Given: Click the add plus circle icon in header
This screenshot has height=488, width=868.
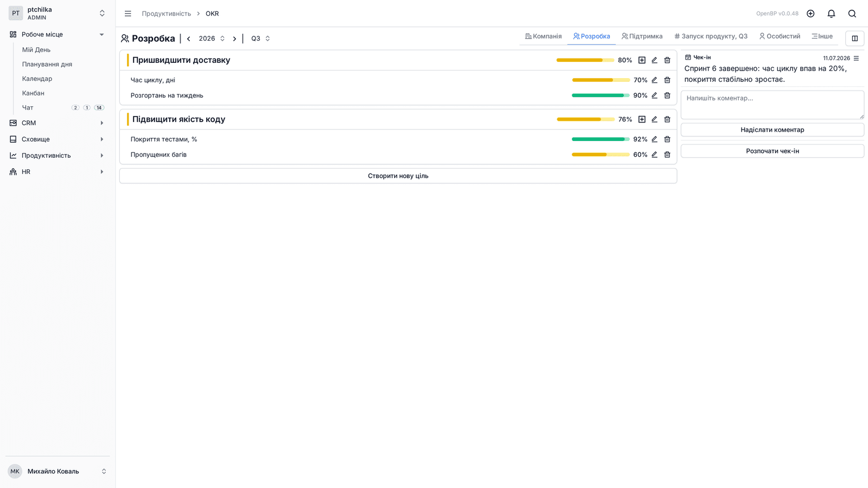Looking at the screenshot, I should click(810, 14).
